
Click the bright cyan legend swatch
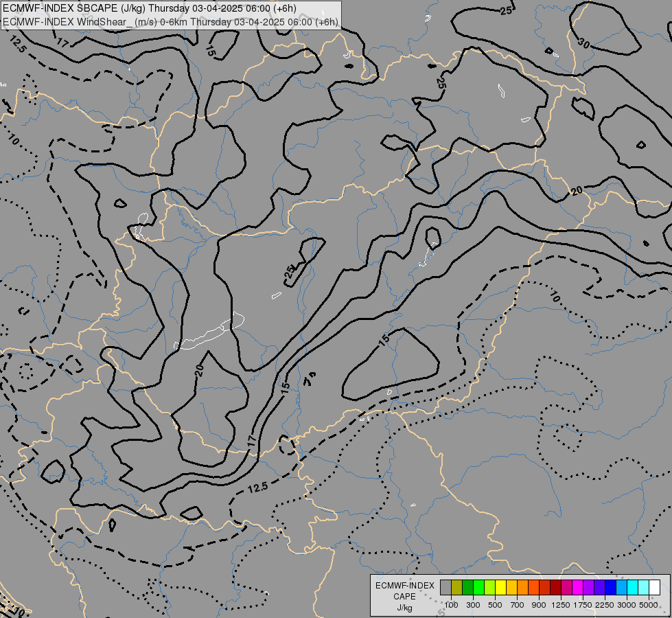633,587
